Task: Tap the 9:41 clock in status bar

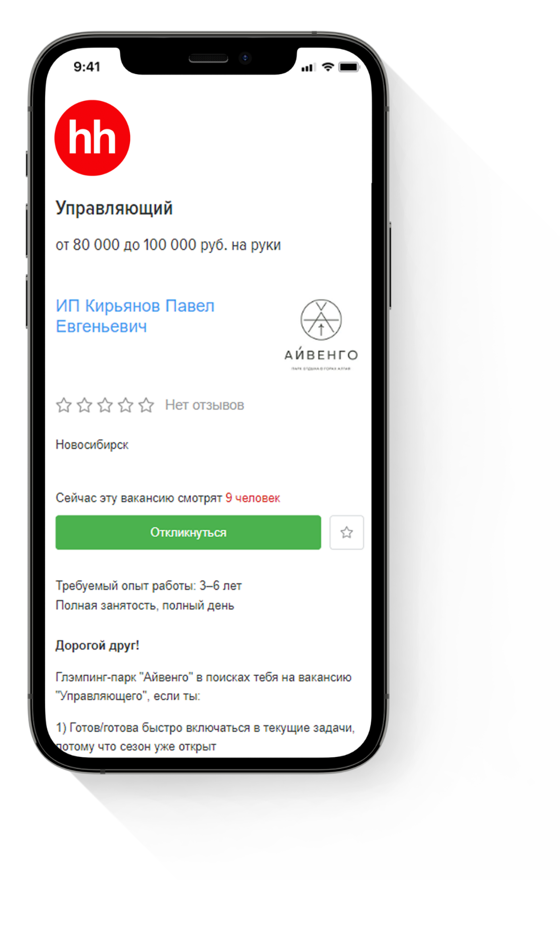Action: [87, 67]
